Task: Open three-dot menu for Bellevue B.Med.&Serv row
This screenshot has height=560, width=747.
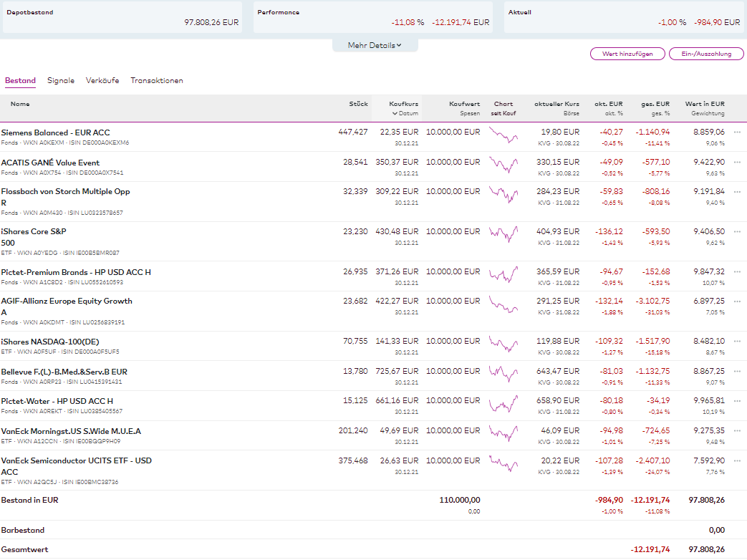Action: pyautogui.click(x=737, y=371)
